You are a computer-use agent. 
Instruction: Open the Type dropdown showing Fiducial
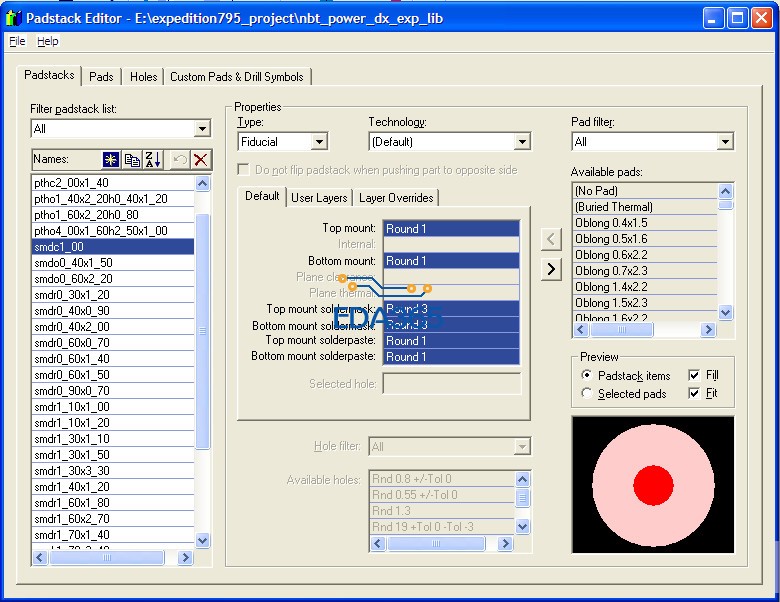click(318, 142)
